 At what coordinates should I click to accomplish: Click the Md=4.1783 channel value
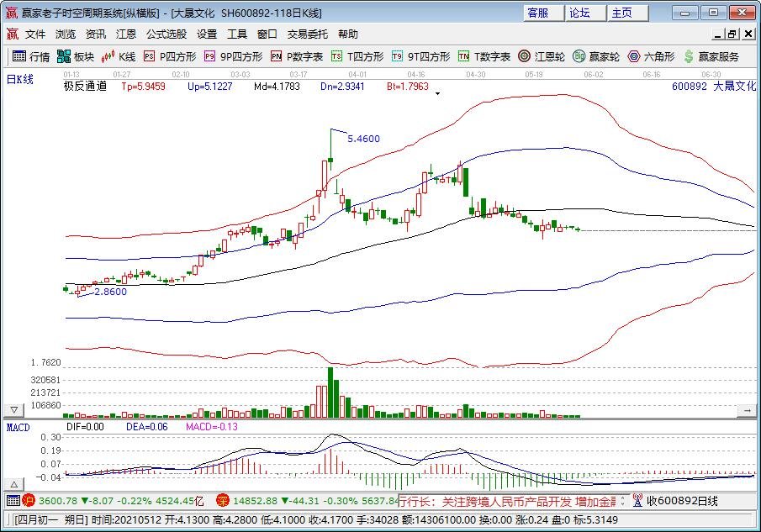point(277,87)
